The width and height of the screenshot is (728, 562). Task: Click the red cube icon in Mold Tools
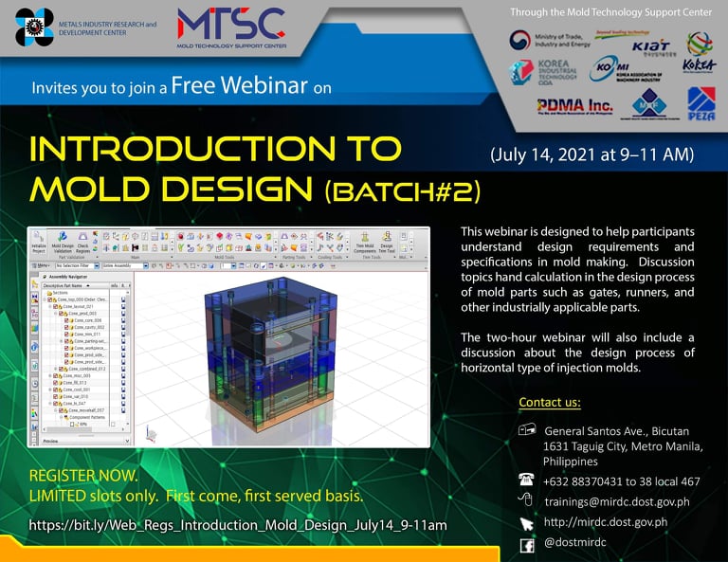219,236
